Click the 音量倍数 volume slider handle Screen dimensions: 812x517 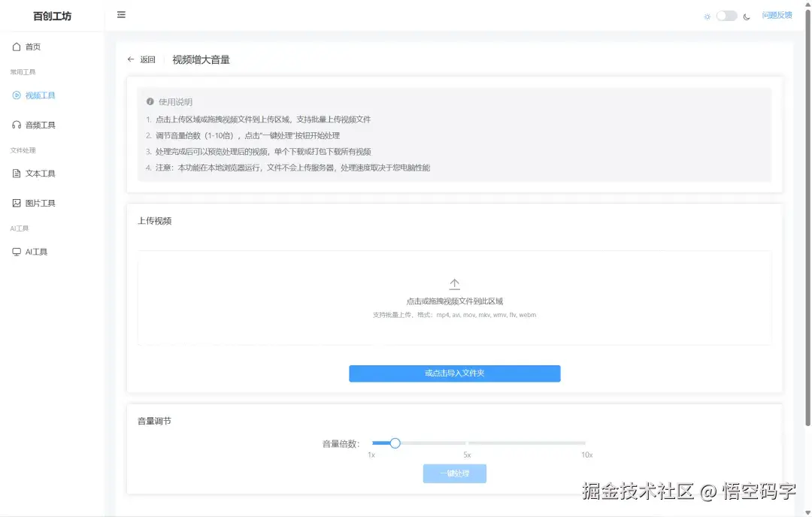pos(395,443)
